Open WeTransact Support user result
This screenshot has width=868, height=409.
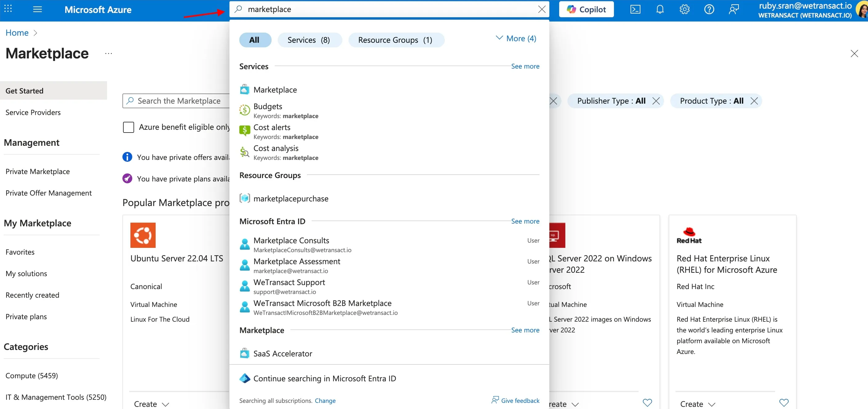point(389,287)
